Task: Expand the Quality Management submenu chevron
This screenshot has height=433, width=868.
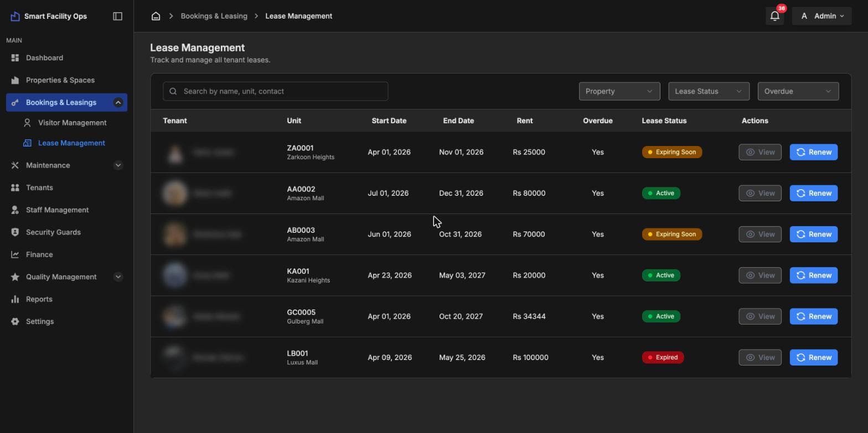Action: 118,277
